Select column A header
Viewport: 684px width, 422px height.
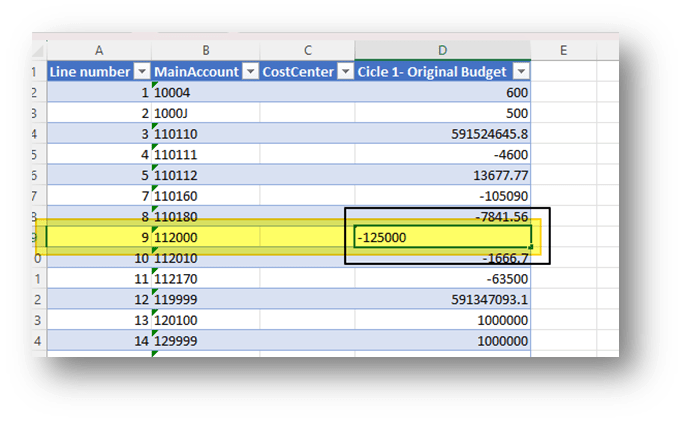click(99, 50)
